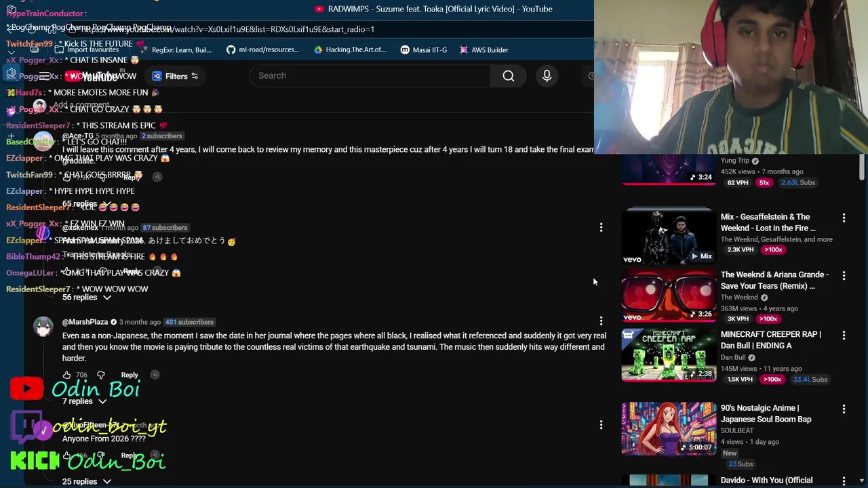The width and height of the screenshot is (868, 488).
Task: Click the '2.63L Subs' label
Action: point(798,182)
